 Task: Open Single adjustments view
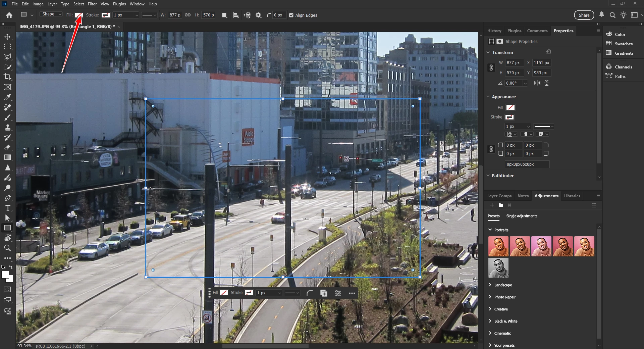(522, 216)
